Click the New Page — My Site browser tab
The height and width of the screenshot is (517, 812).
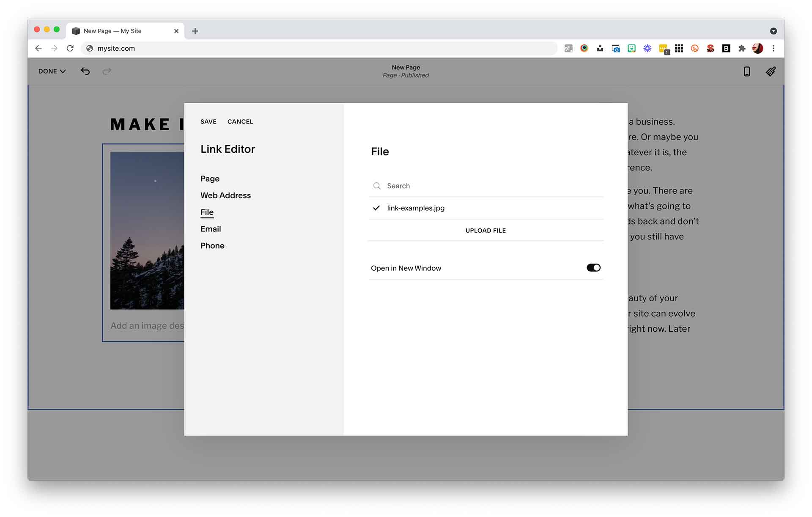click(125, 31)
